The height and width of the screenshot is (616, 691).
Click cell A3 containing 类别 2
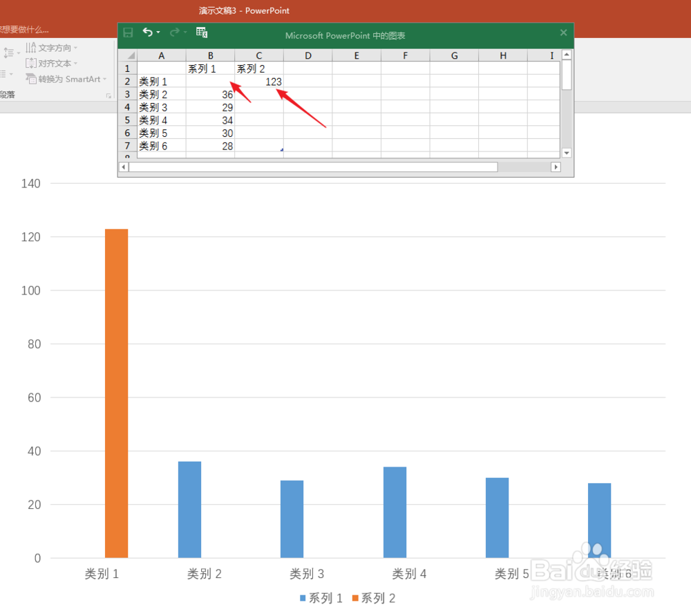161,94
